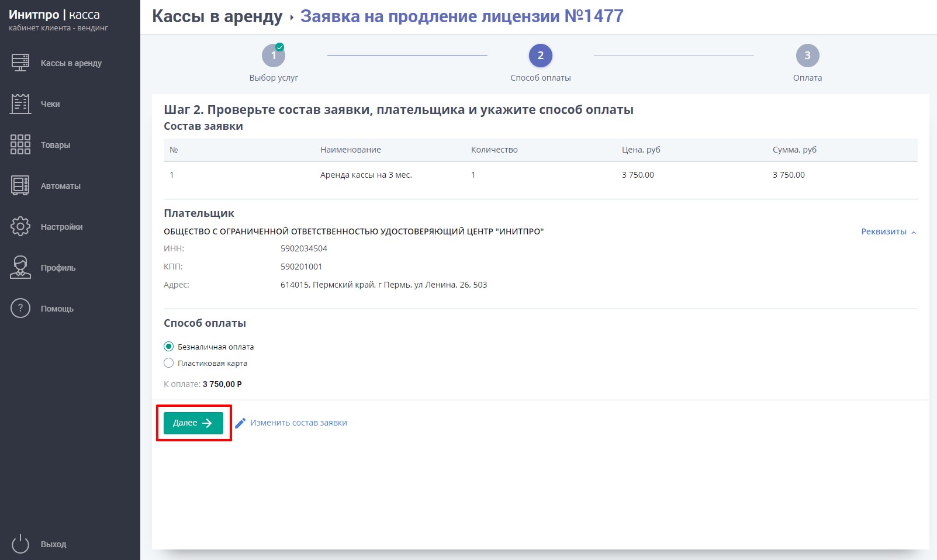Open the help question-mark icon (Помощь)
Screen dimensions: 937x560
coord(20,308)
